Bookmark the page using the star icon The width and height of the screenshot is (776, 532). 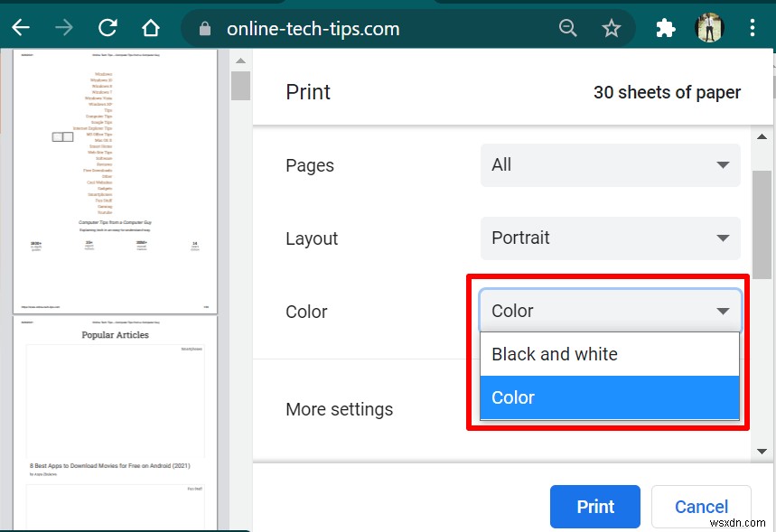coord(612,27)
